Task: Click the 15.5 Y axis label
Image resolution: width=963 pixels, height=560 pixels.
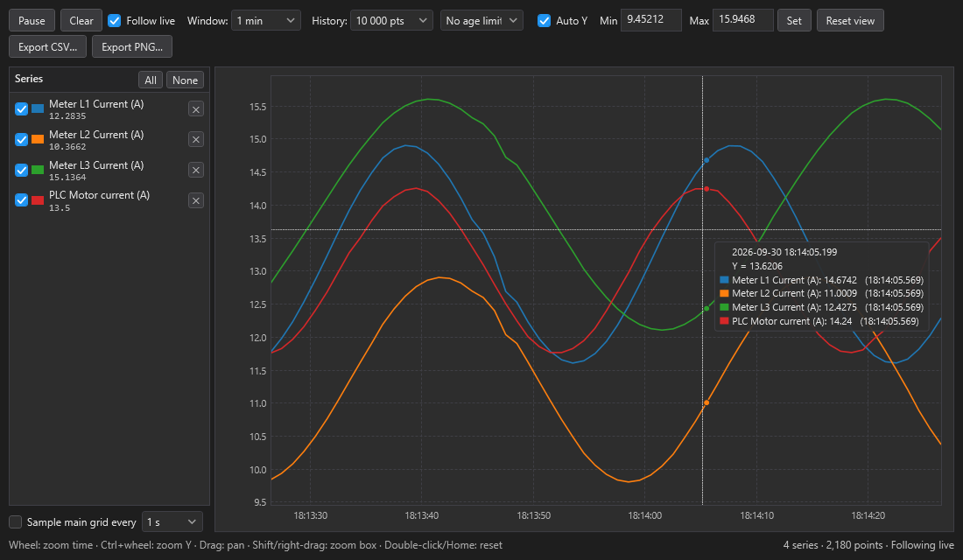Action: [x=258, y=107]
